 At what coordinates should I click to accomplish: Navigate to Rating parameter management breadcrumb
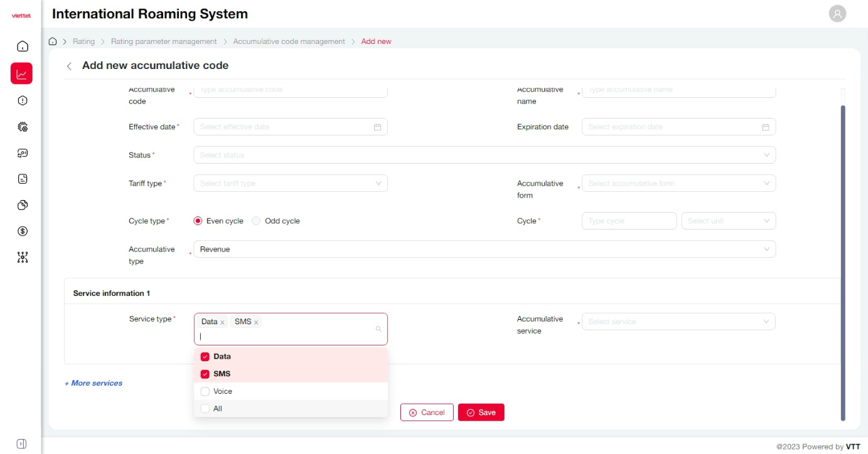coord(164,41)
